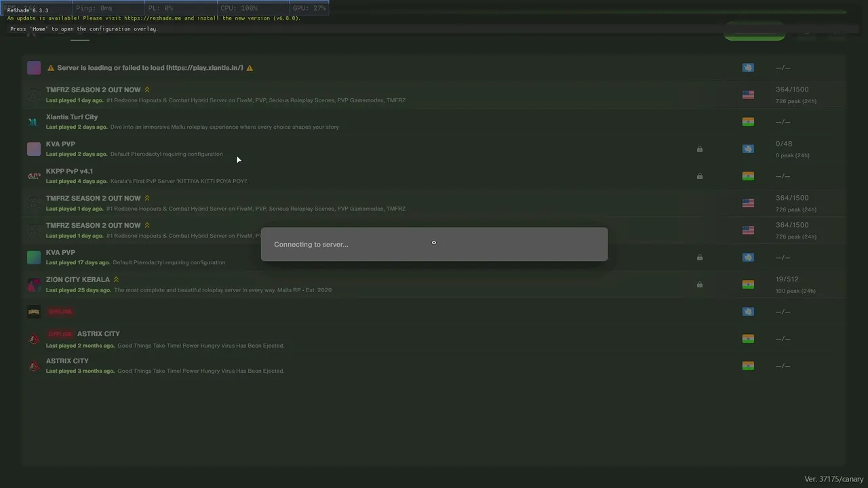Viewport: 868px width, 488px height.
Task: Click the ASTRIX CITY logo played 3 months ago
Action: point(34,366)
